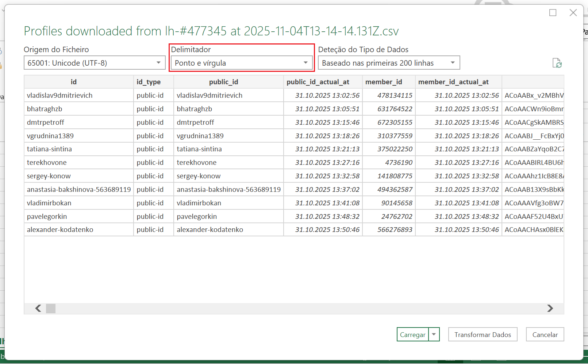Select member_id cell 566276893
Image resolution: width=588 pixels, height=364 pixels.
[x=395, y=230]
